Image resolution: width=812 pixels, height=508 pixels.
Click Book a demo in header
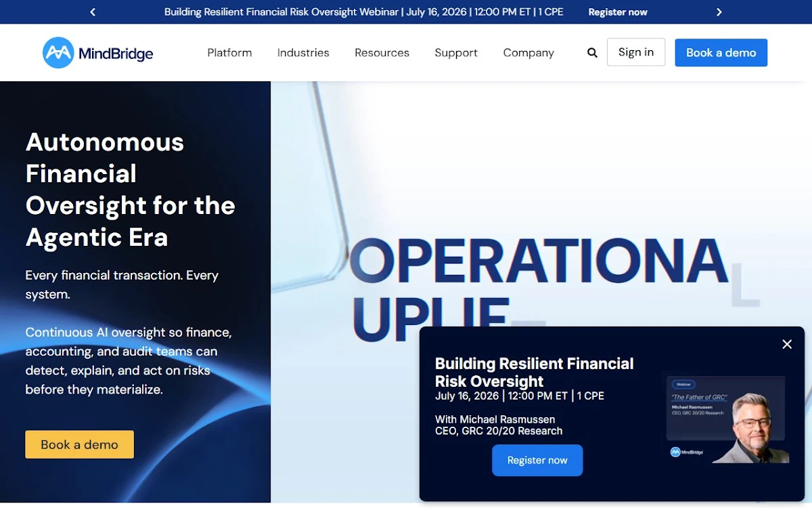click(x=721, y=52)
